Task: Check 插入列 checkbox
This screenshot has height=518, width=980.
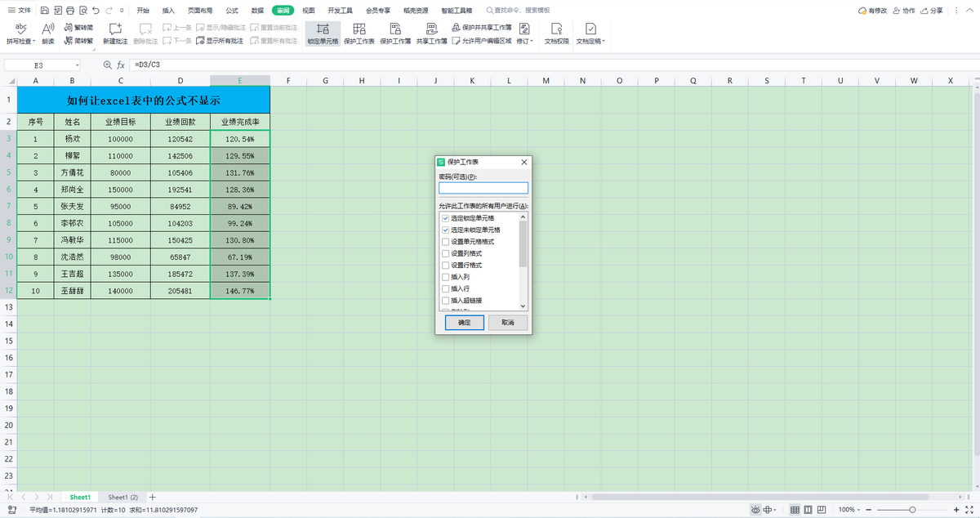Action: tap(445, 277)
